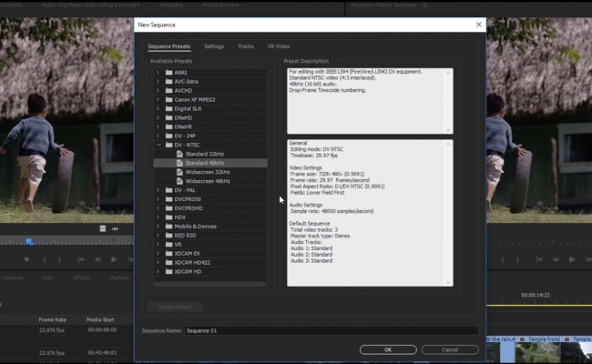This screenshot has height=364, width=592.
Task: Click the Available Presets horizontal scrollbar
Action: pos(209,284)
